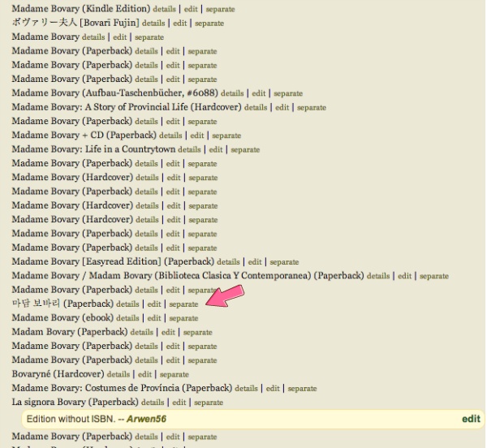Open the Arwen56 user profile

146,419
